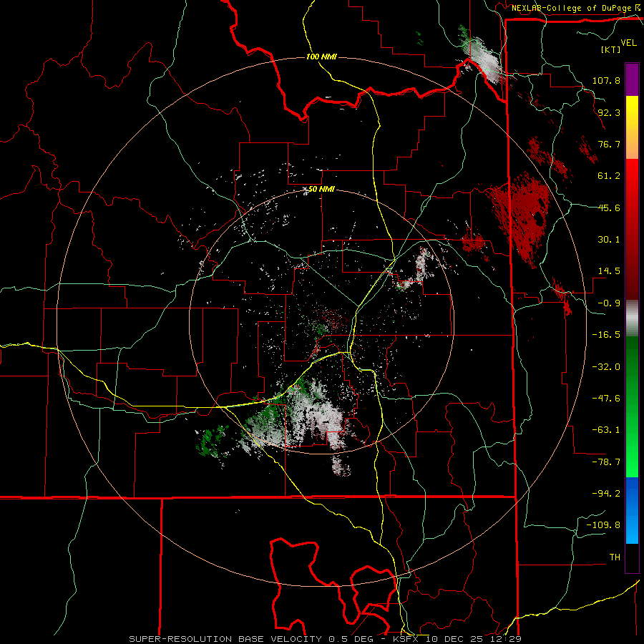The height and width of the screenshot is (644, 644).
Task: Click the 30.1 value on the velocity scale
Action: click(609, 240)
